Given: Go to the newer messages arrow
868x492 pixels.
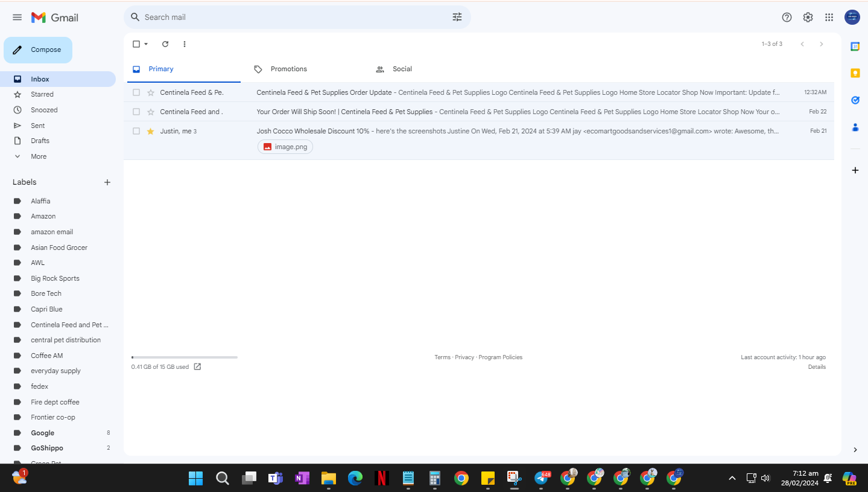Looking at the screenshot, I should tap(802, 44).
